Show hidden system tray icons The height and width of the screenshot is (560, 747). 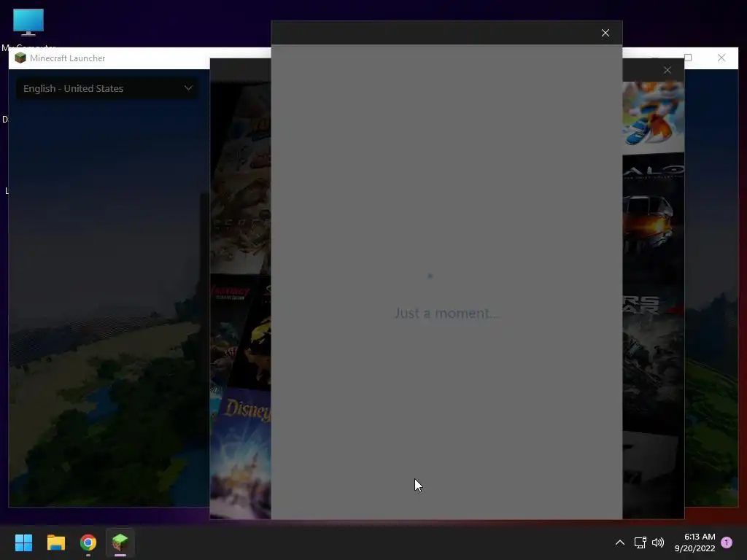click(x=620, y=542)
